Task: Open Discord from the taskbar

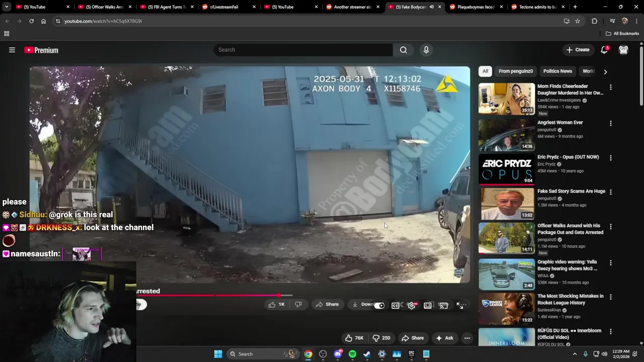Action: coord(338,354)
